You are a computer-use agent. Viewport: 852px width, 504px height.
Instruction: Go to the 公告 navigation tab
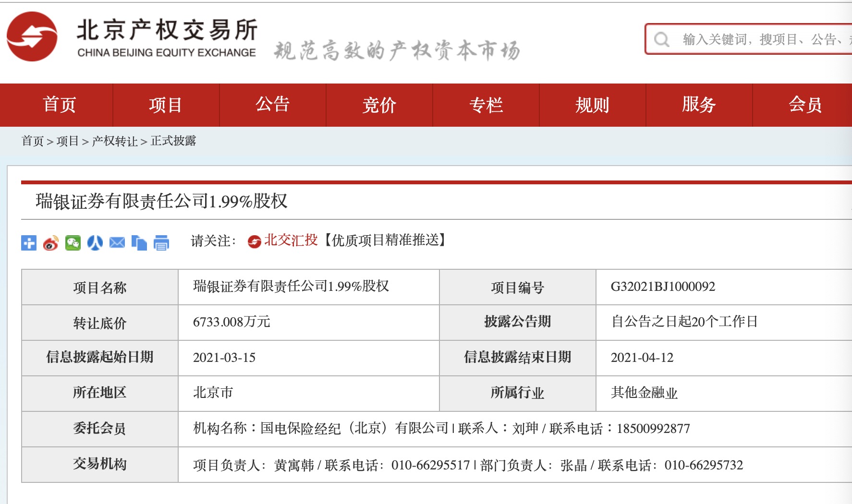coord(272,105)
